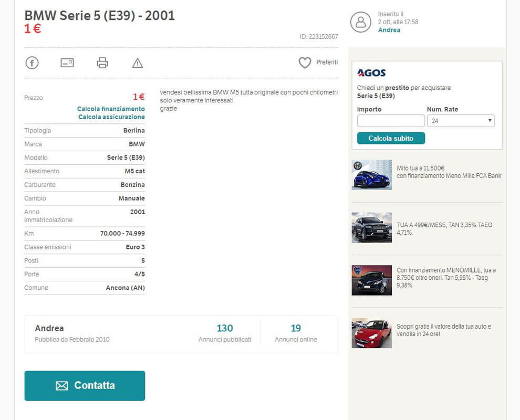This screenshot has width=520, height=420.
Task: Click the title BMW Serie 5 (E39) - 2001
Action: (x=99, y=16)
